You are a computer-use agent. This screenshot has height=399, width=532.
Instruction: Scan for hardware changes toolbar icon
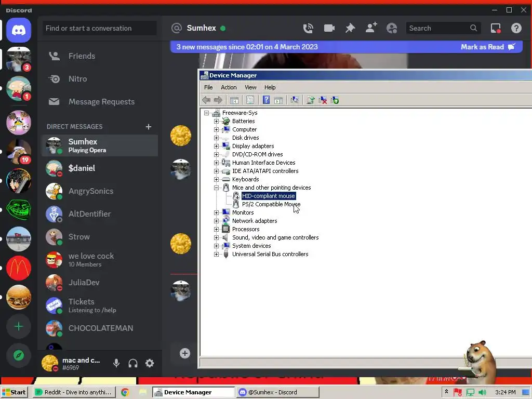click(x=295, y=100)
